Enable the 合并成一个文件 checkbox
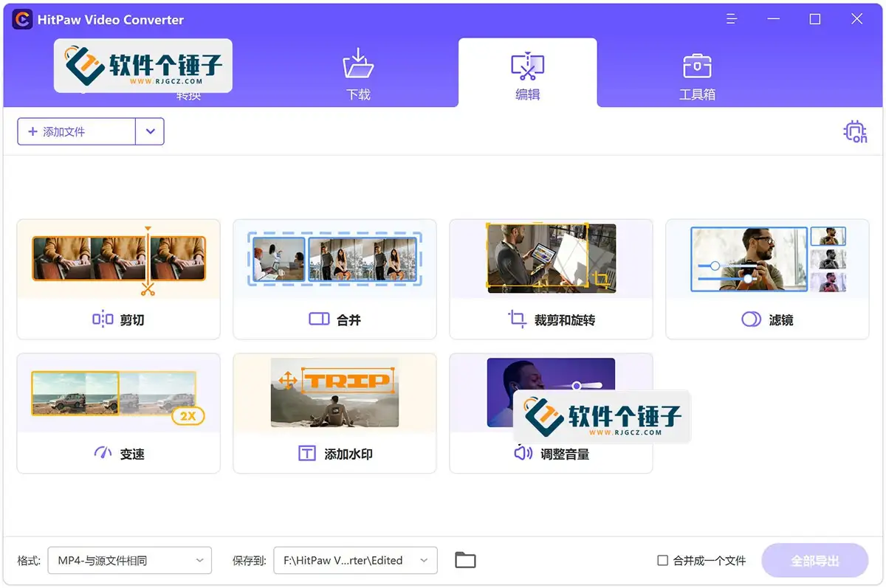886x588 pixels. pos(662,560)
